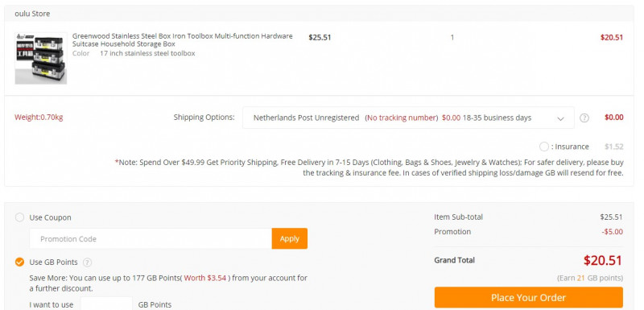The image size is (644, 310).
Task: Expand the shipping options dropdown arrow
Action: pyautogui.click(x=560, y=118)
